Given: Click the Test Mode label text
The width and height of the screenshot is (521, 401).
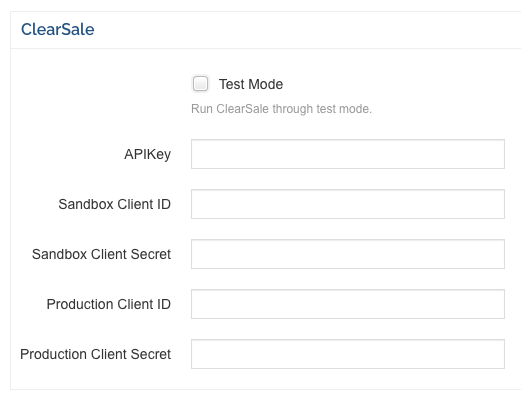Looking at the screenshot, I should 251,84.
